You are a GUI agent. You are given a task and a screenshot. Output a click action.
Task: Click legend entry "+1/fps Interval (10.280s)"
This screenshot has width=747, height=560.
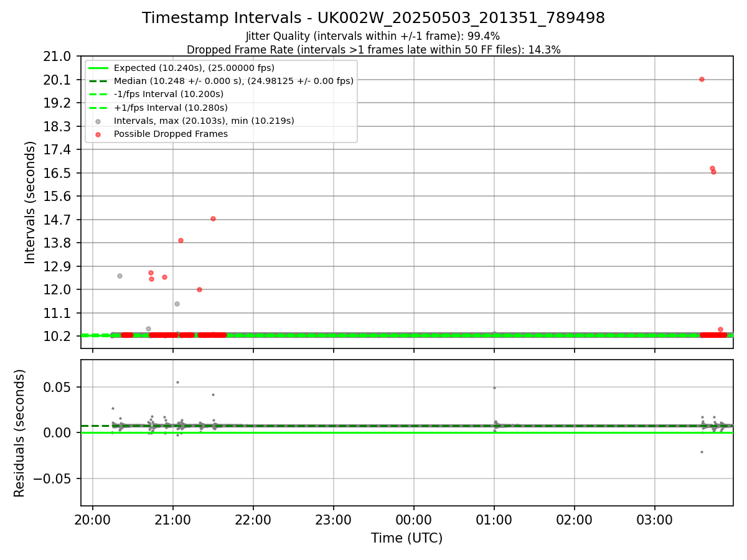[169, 108]
